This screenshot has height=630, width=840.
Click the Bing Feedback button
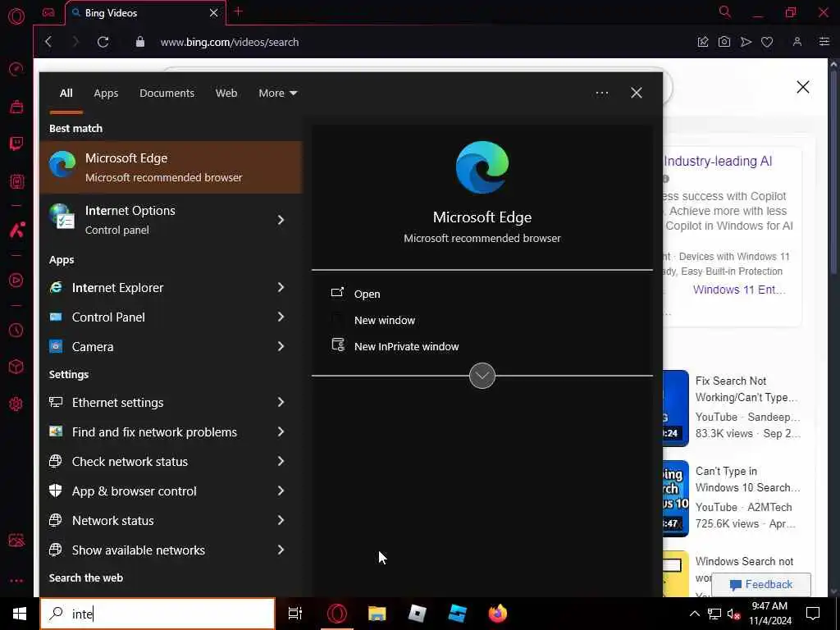[761, 584]
